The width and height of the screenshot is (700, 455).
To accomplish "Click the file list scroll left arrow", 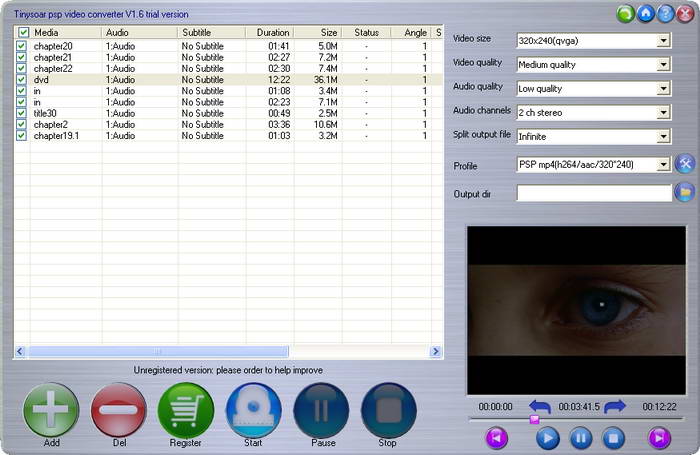I will pyautogui.click(x=20, y=351).
